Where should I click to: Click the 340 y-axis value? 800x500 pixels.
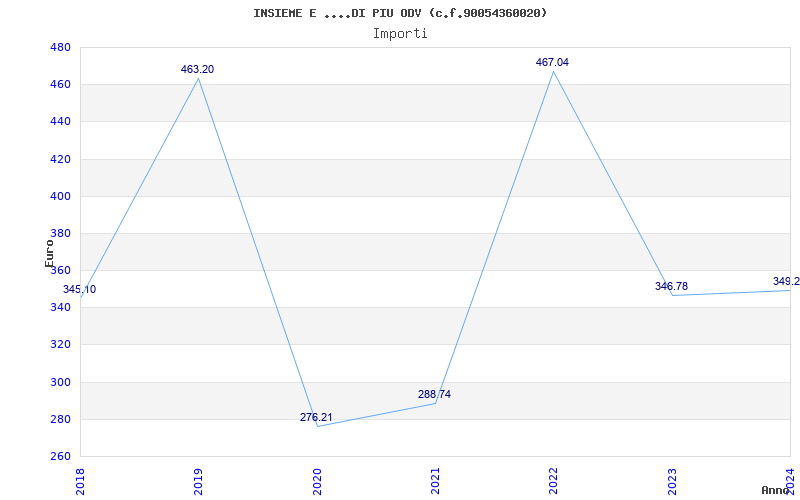pos(60,308)
